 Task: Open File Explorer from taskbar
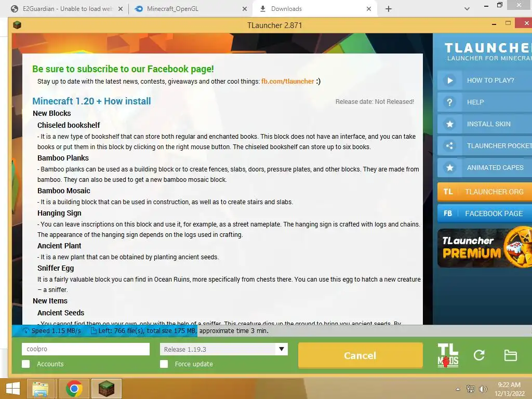[41, 389]
